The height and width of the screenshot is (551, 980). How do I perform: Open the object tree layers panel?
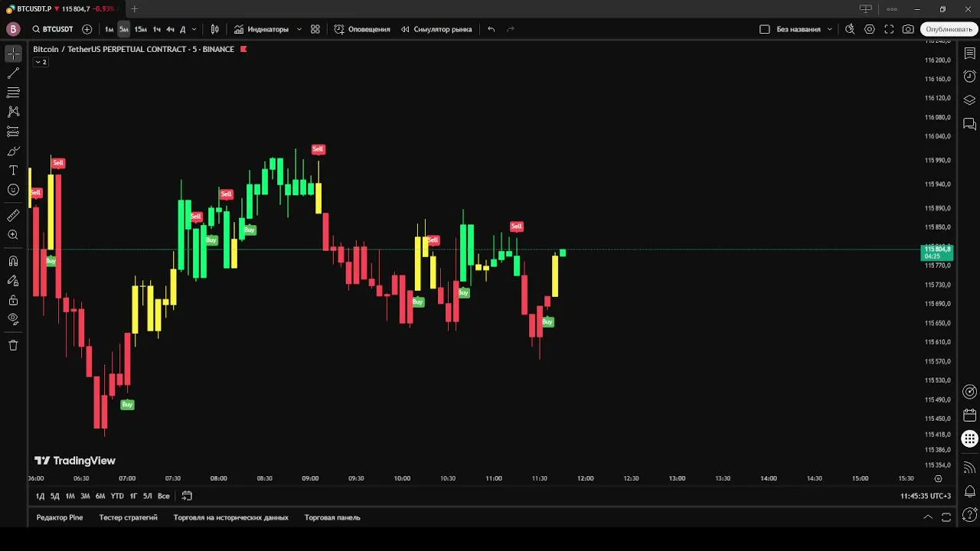[x=969, y=100]
